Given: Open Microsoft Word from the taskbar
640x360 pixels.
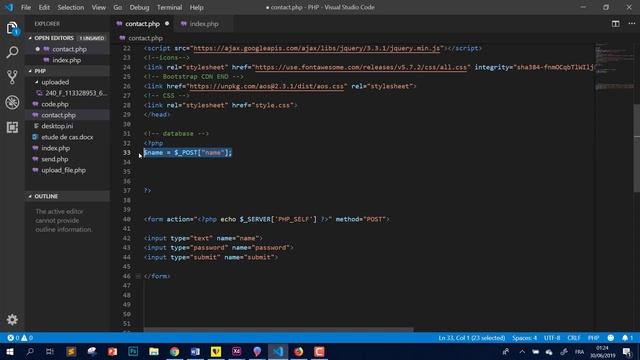Looking at the screenshot, I should point(196,351).
